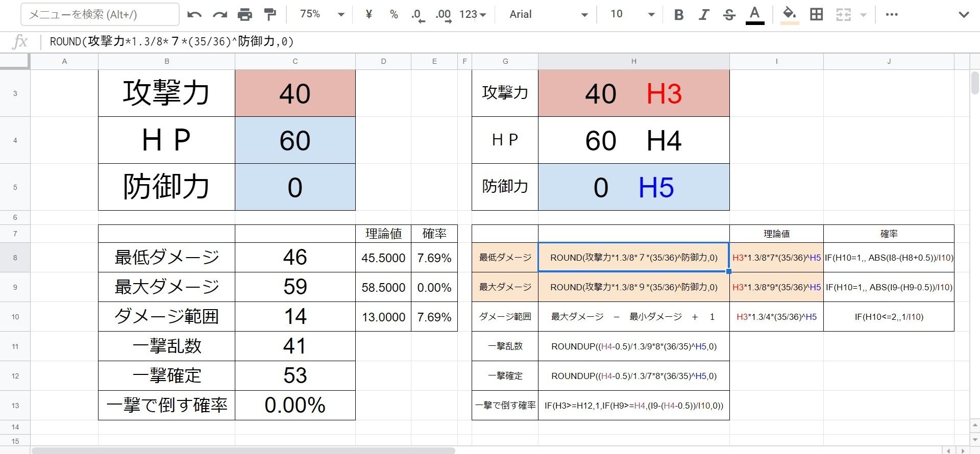980x454 pixels.
Task: Open the fill color bucket
Action: (790, 15)
